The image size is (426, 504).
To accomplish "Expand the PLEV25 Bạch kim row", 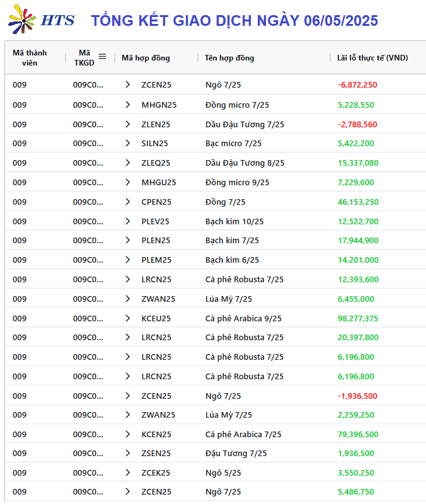I will 128,222.
